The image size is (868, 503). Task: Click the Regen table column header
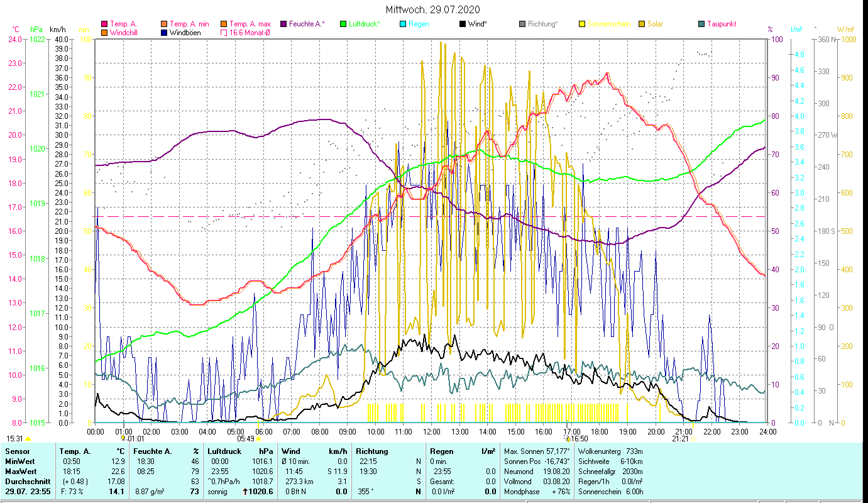pos(441,451)
